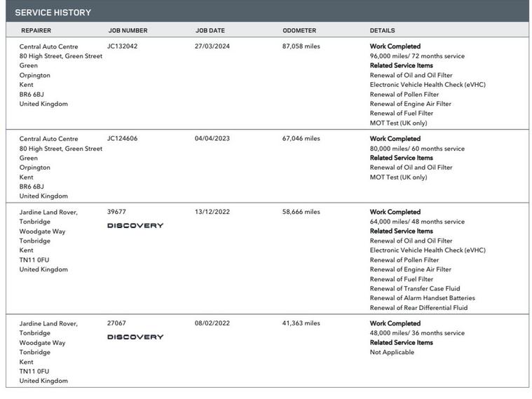This screenshot has height=399, width=532.
Task: Select the 41,363 miles odometer reading
Action: tap(301, 323)
